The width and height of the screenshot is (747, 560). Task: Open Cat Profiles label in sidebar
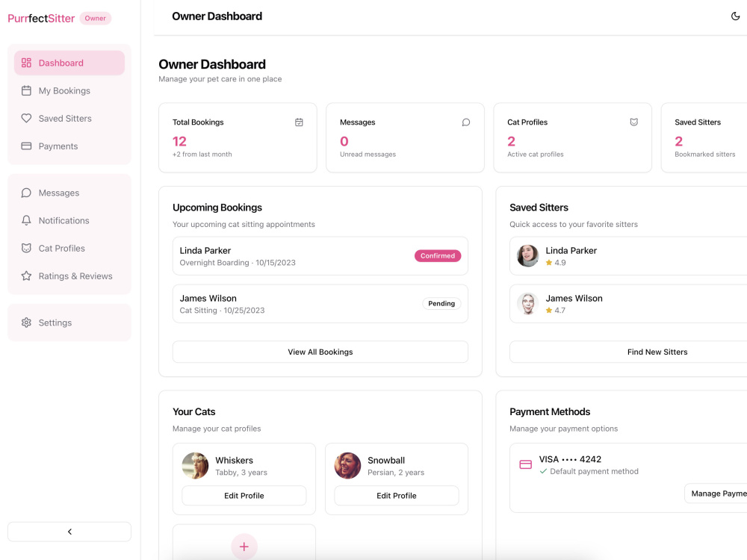click(61, 248)
